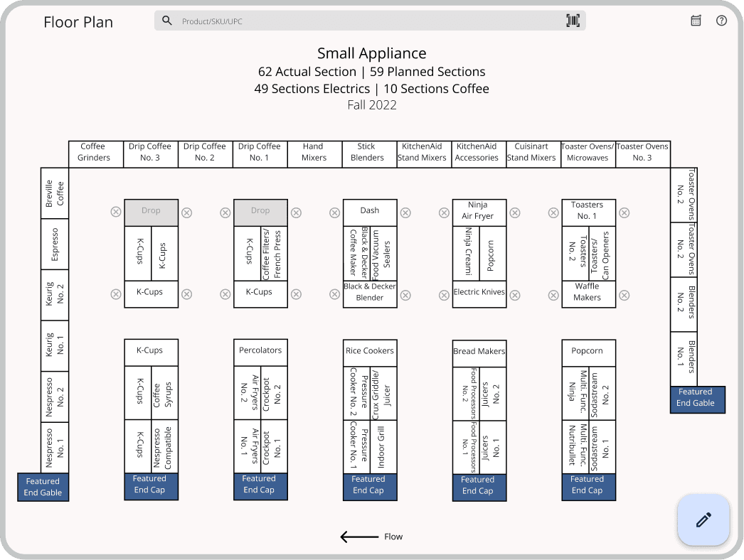Select the Dash section
This screenshot has width=744, height=560.
[x=370, y=210]
